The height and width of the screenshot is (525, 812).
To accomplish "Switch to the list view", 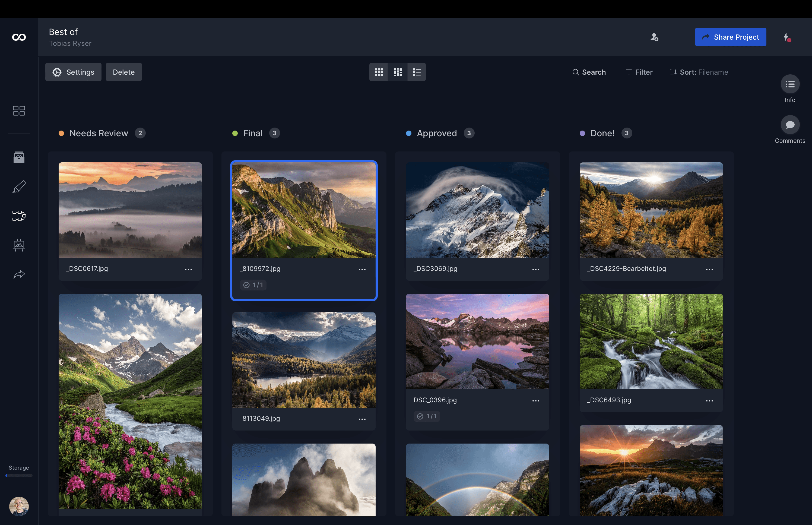I will point(417,72).
